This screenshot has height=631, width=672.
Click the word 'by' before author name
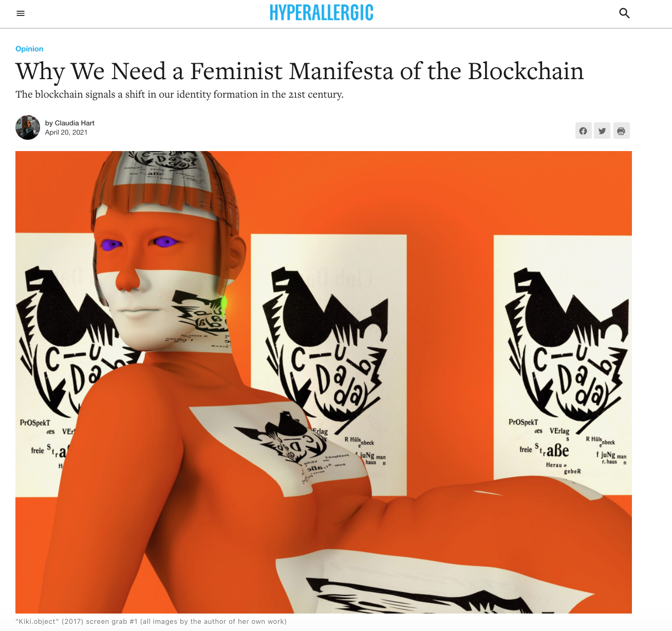[x=49, y=123]
